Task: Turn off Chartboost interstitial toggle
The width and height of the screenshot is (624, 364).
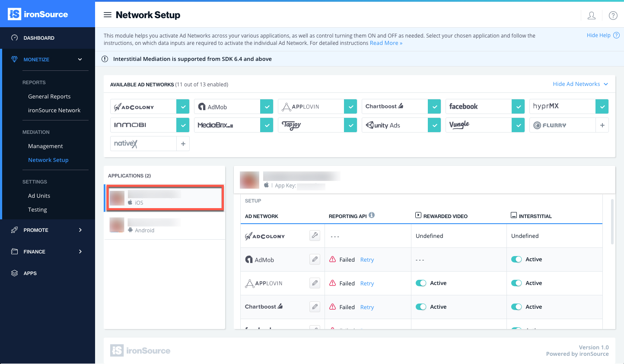Action: tap(516, 307)
